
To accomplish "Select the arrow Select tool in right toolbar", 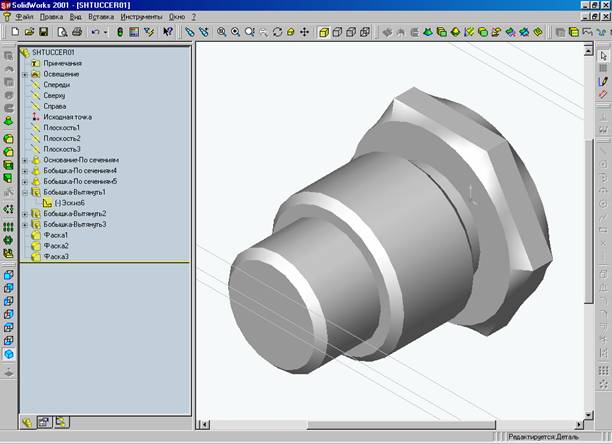I will pyautogui.click(x=602, y=55).
